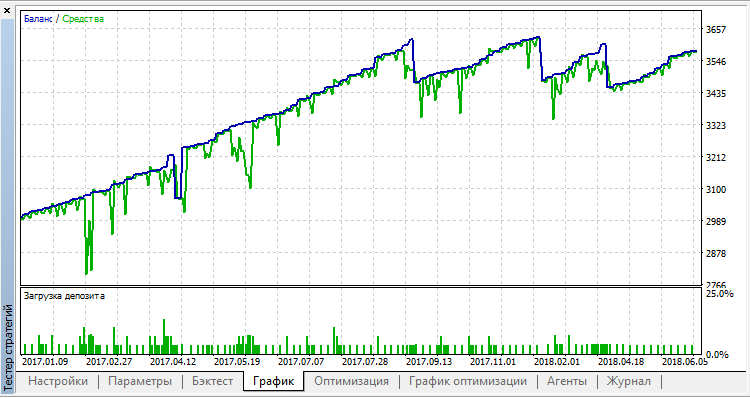Click the Тестер стратегий vertical title
750x398 pixels.
click(x=8, y=348)
